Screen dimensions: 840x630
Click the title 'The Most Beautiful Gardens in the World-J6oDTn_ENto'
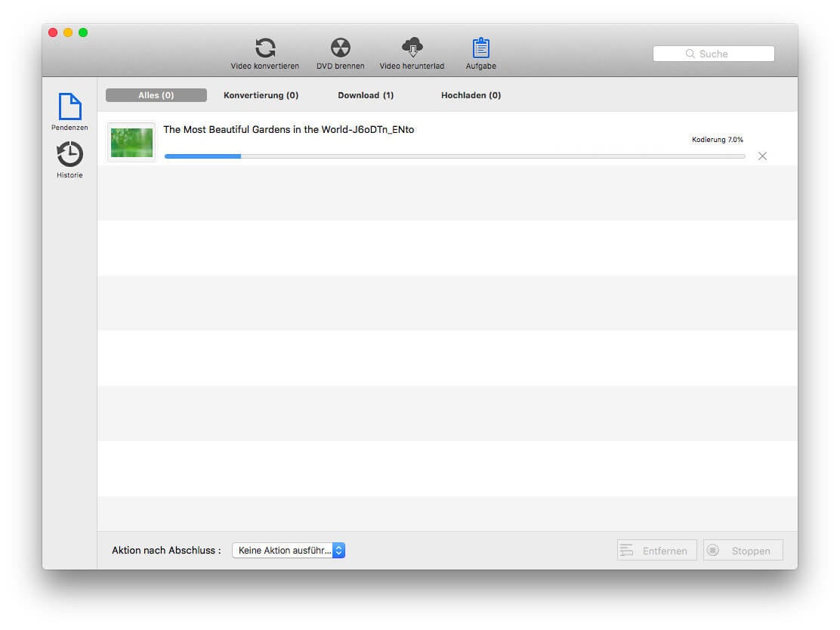(289, 130)
